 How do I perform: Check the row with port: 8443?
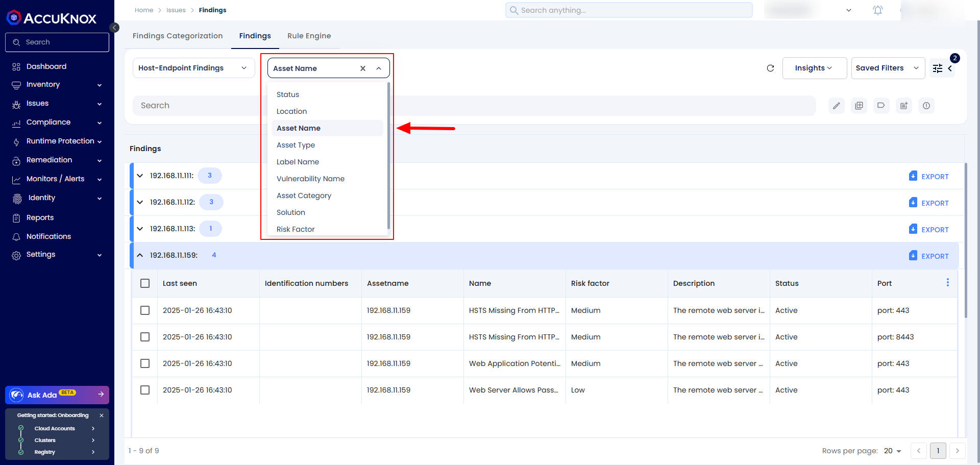(x=145, y=337)
